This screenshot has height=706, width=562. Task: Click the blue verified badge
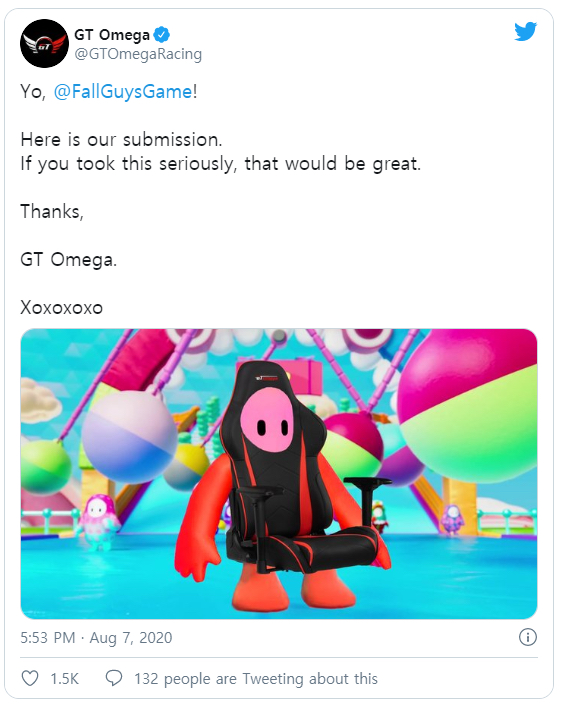[162, 34]
